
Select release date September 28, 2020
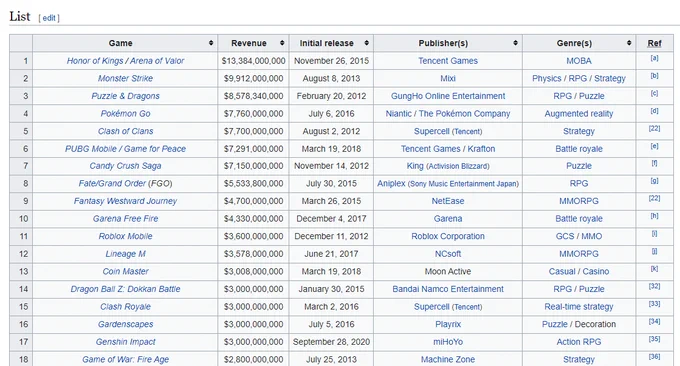331,342
